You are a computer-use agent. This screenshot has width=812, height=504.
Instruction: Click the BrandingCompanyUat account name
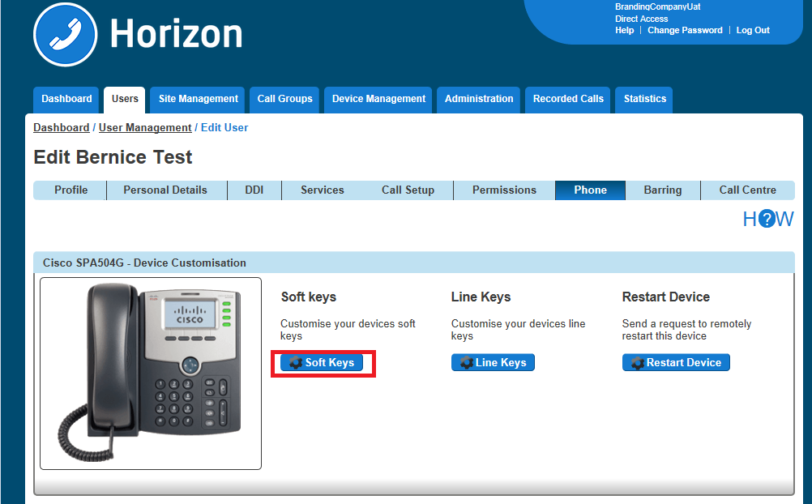(658, 6)
